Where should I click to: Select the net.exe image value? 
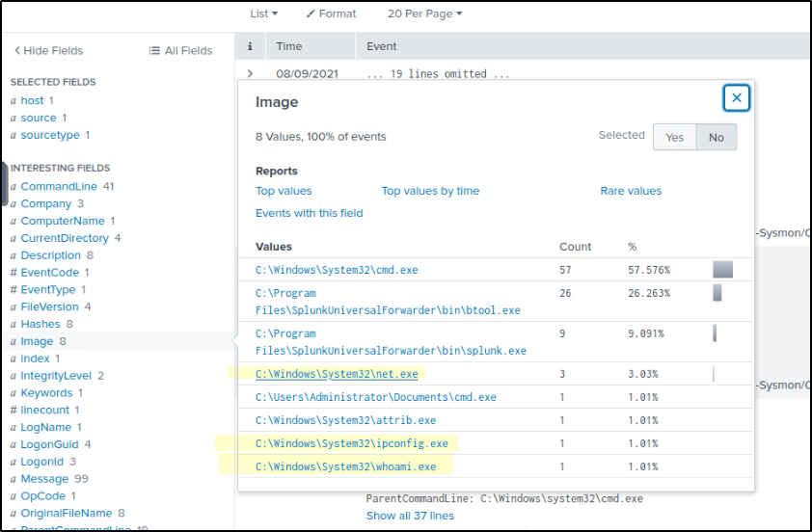(x=337, y=374)
